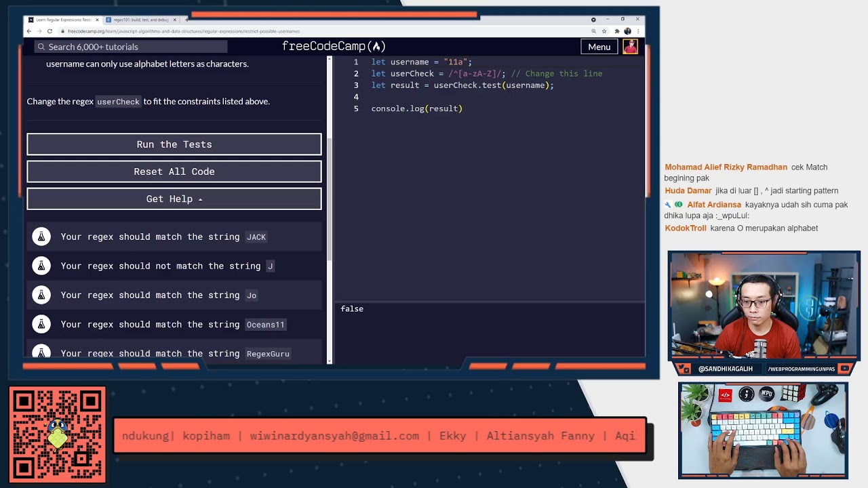Viewport: 868px width, 488px height.
Task: Open the Chrome three-dot menu
Action: (x=637, y=31)
